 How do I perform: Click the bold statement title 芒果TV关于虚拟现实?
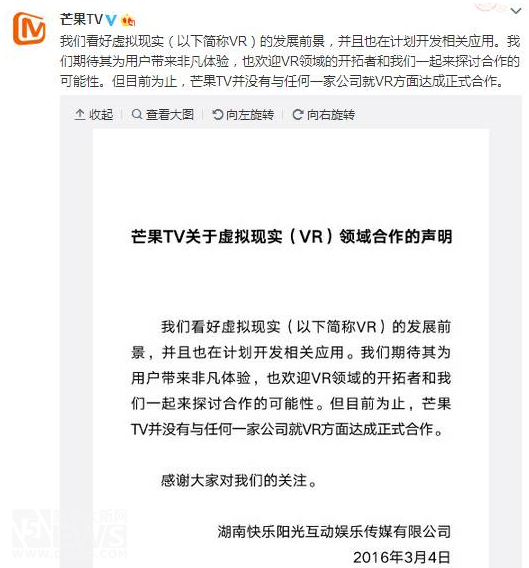206,237
